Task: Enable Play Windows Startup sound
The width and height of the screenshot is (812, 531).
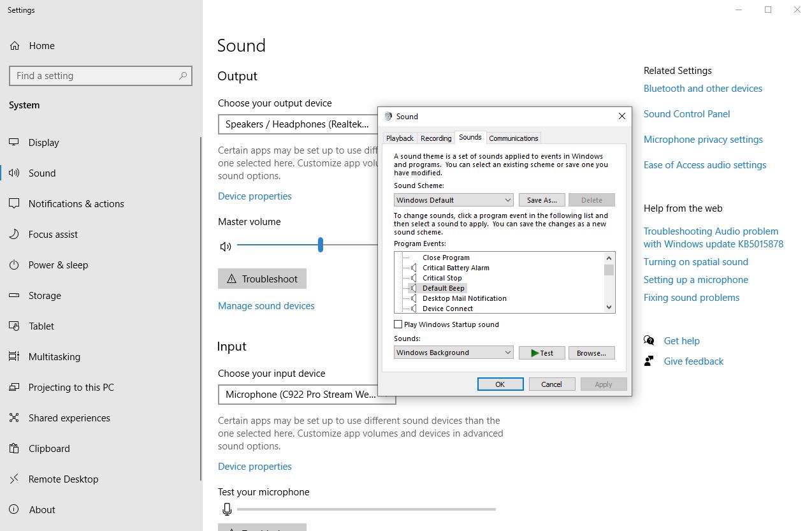Action: tap(397, 324)
